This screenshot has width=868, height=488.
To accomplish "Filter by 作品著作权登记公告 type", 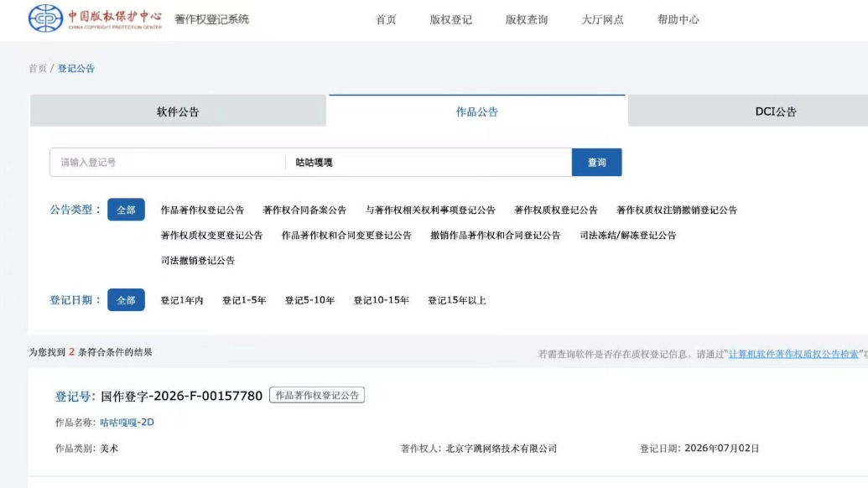I will pyautogui.click(x=202, y=210).
